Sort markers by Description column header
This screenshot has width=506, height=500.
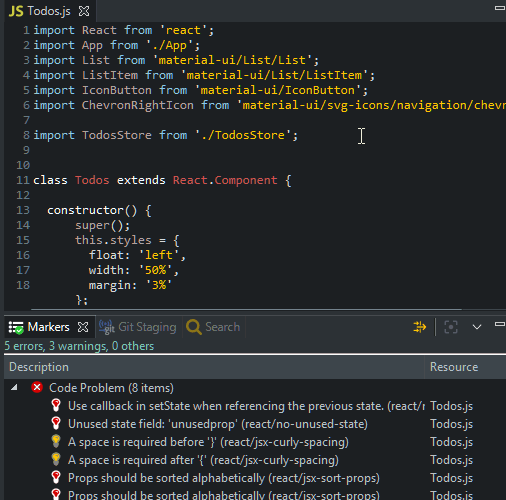[214, 367]
